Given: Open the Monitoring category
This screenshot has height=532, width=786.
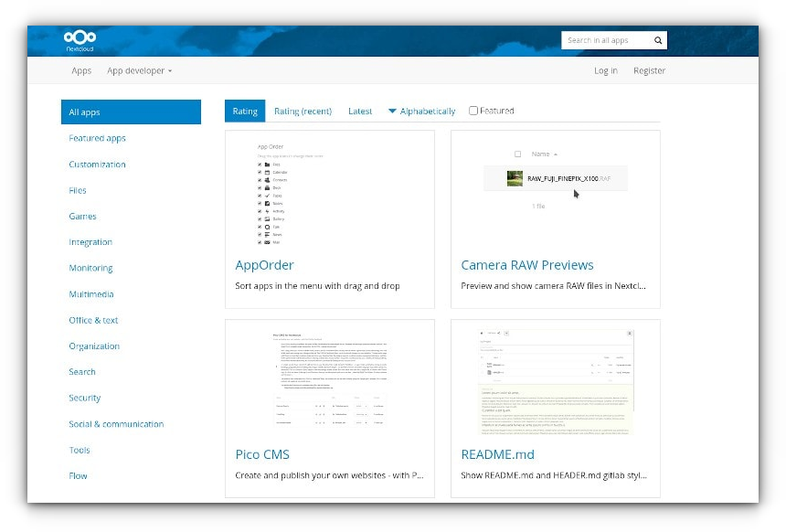Looking at the screenshot, I should 90,268.
